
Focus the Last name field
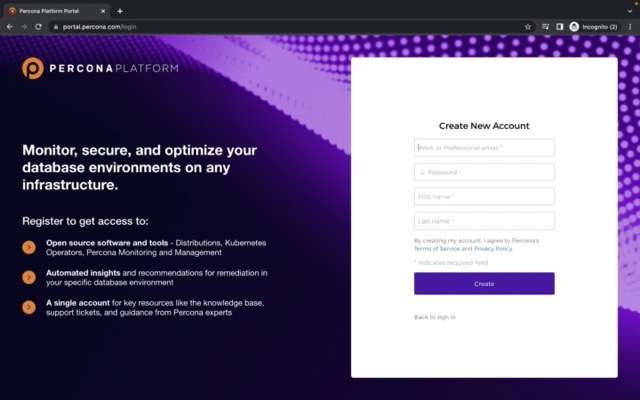(x=484, y=221)
